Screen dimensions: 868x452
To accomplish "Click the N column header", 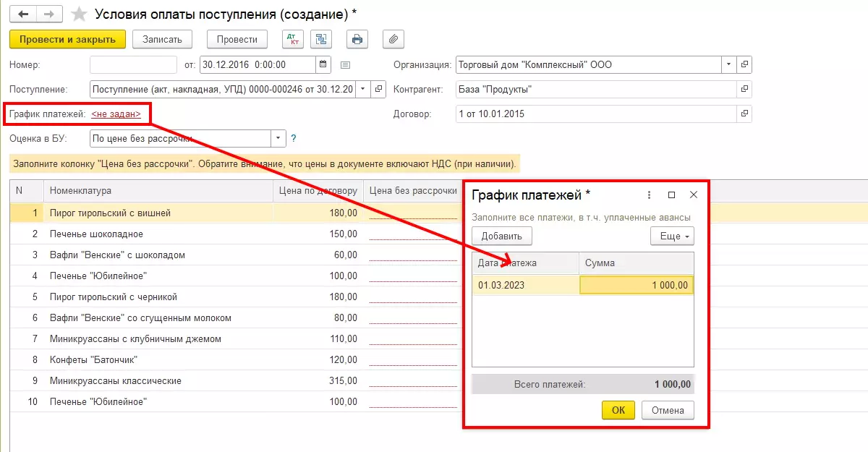I will coord(26,191).
